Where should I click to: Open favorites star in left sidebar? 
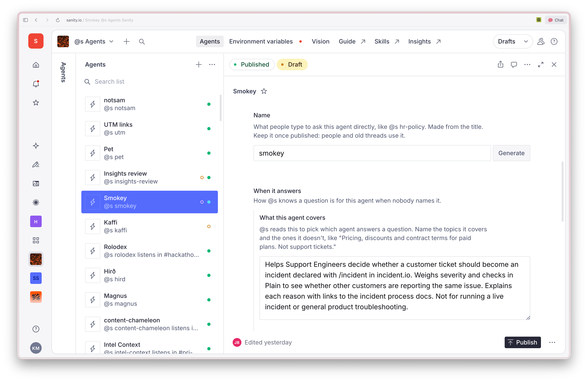point(36,103)
